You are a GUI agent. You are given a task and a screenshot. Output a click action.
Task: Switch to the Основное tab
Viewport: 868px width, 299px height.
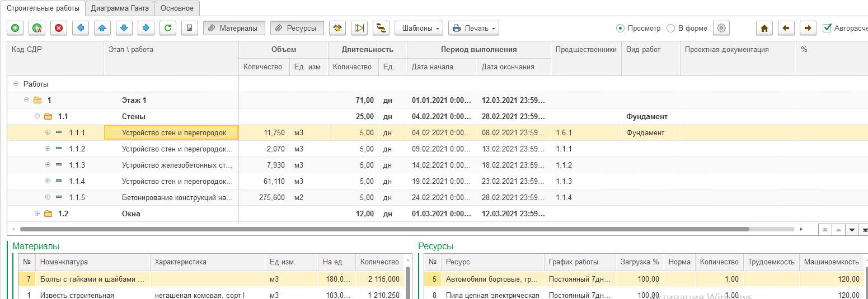[x=177, y=8]
